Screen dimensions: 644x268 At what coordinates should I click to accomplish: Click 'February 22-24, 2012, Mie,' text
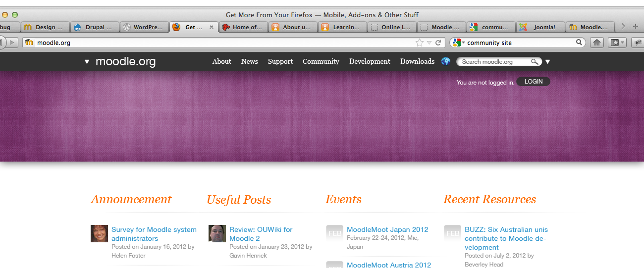(382, 238)
